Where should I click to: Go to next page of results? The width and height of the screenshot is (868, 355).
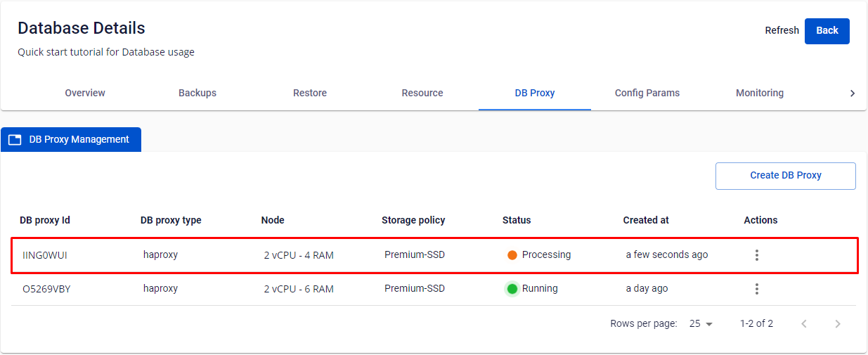[x=837, y=324]
